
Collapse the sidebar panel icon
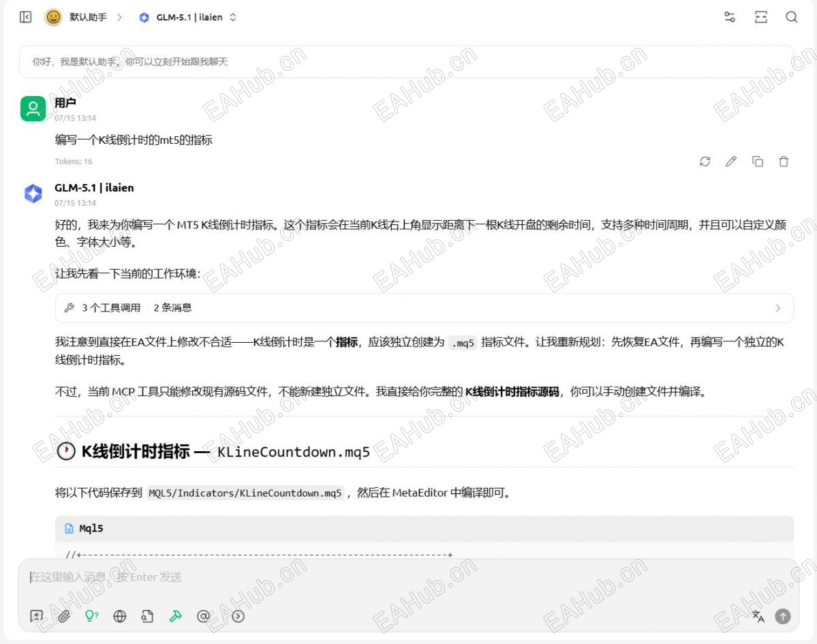click(x=25, y=17)
